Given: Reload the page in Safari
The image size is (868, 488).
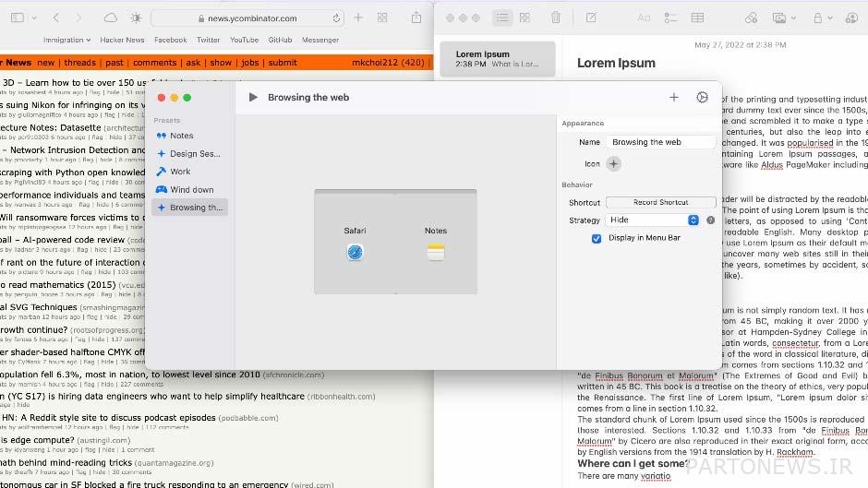Looking at the screenshot, I should (336, 18).
